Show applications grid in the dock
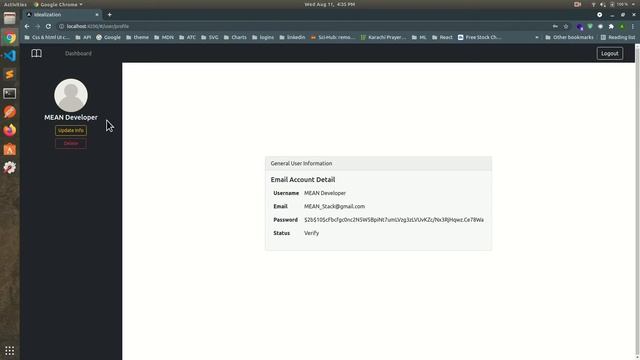Screen dimensions: 640x360 point(10,351)
